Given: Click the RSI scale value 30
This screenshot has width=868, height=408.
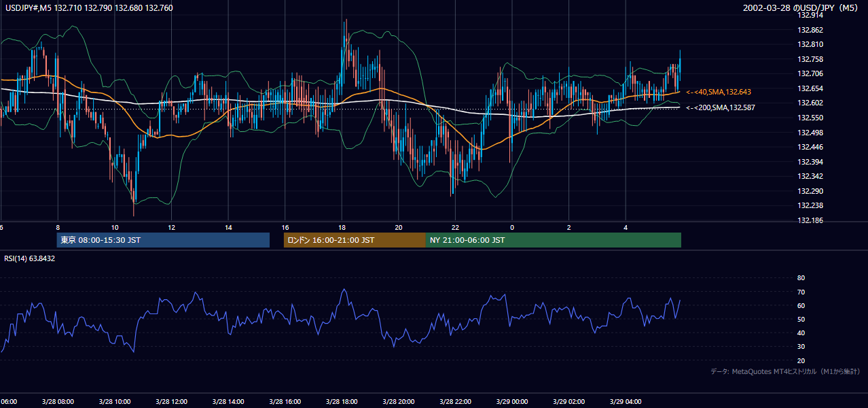Looking at the screenshot, I should point(801,347).
